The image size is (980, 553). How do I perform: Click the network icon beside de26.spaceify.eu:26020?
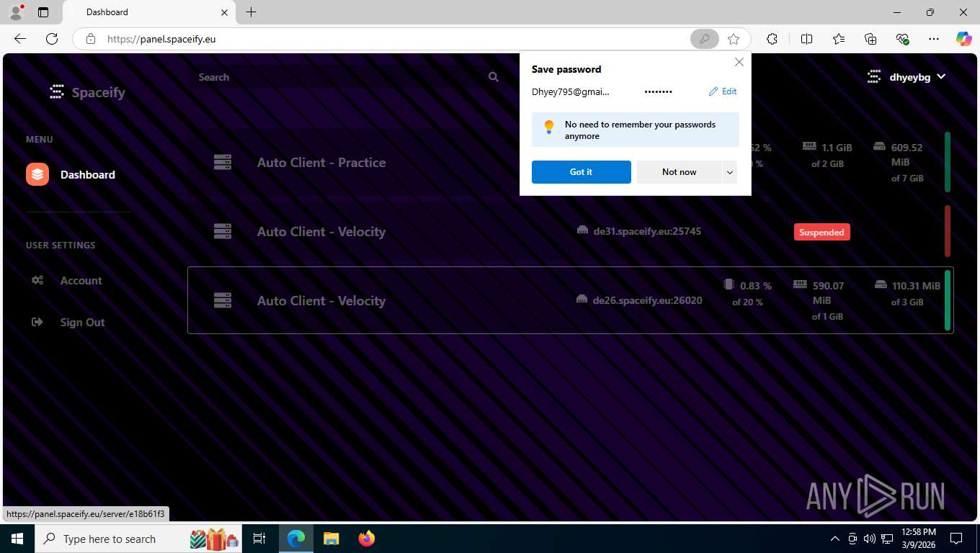point(582,300)
